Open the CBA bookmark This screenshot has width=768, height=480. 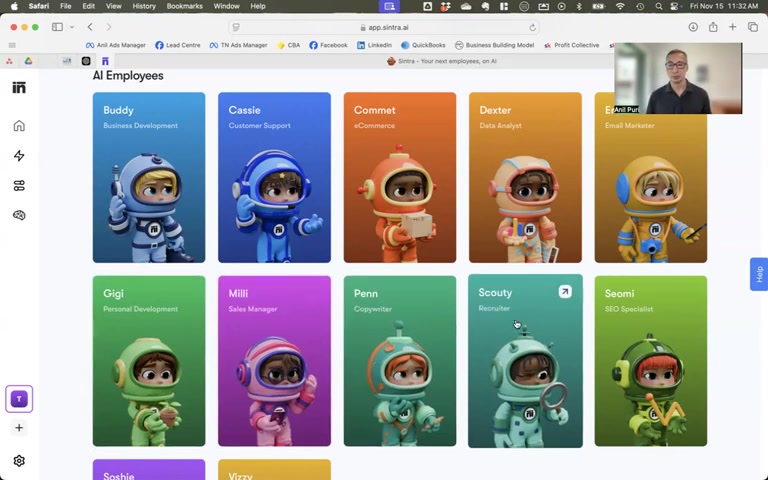tap(288, 45)
